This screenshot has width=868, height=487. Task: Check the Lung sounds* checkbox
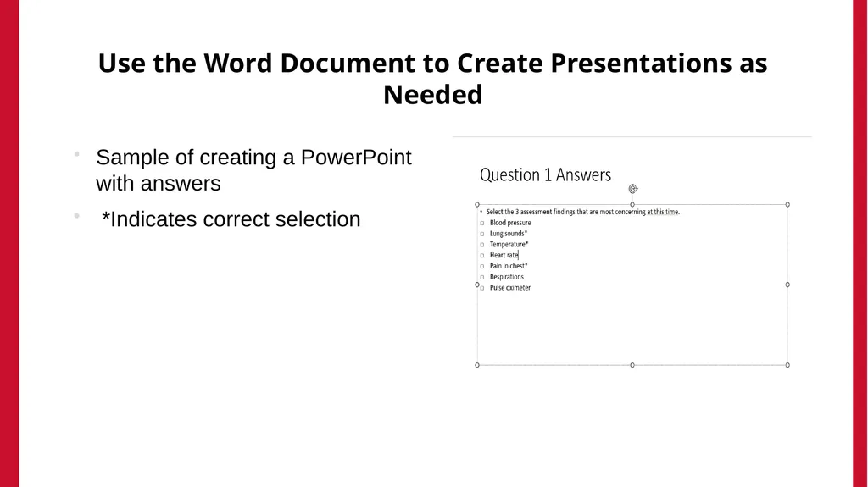[482, 234]
